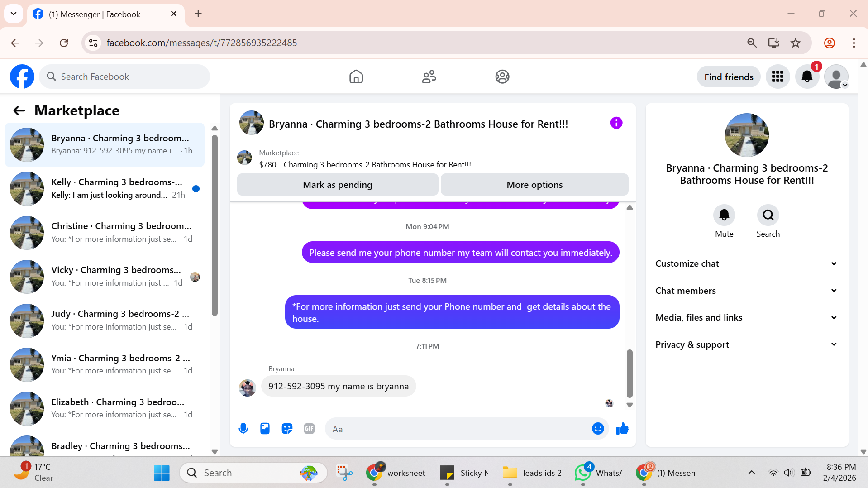Viewport: 868px width, 488px height.
Task: Click Bryanna's avatar beside her message
Action: (248, 388)
